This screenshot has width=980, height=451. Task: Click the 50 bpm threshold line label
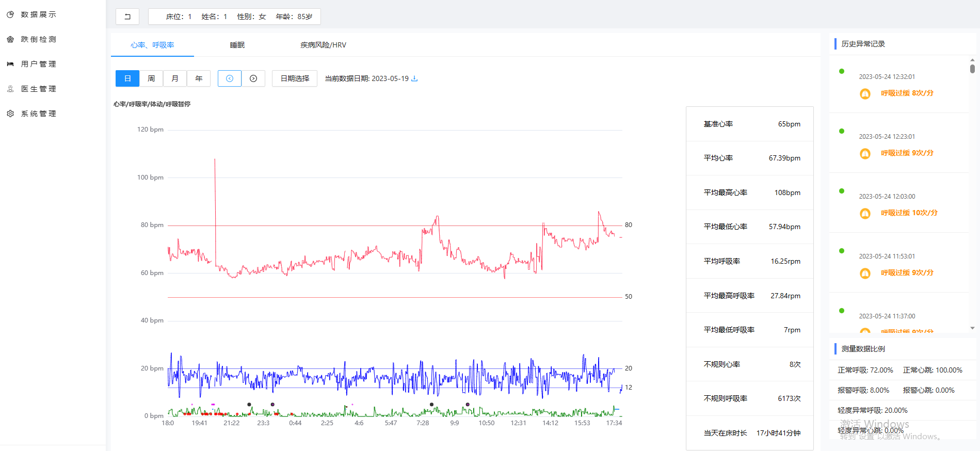point(628,297)
